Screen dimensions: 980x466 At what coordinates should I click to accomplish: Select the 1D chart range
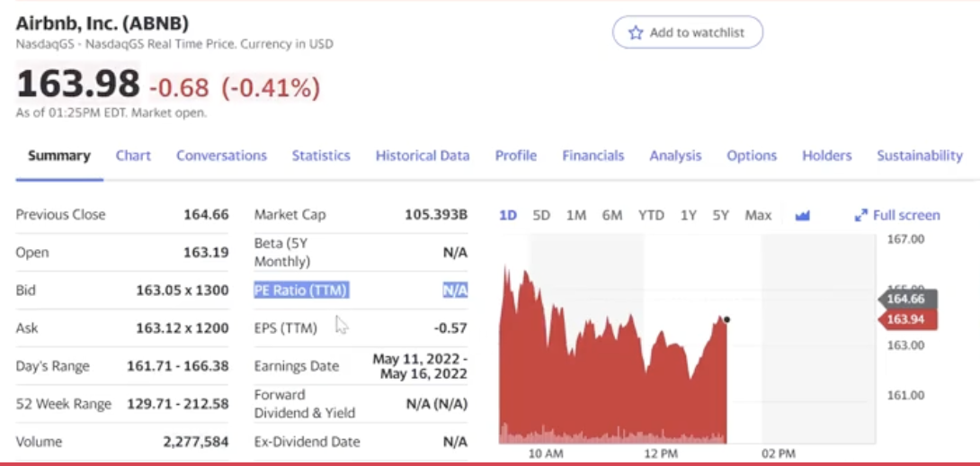pyautogui.click(x=508, y=216)
